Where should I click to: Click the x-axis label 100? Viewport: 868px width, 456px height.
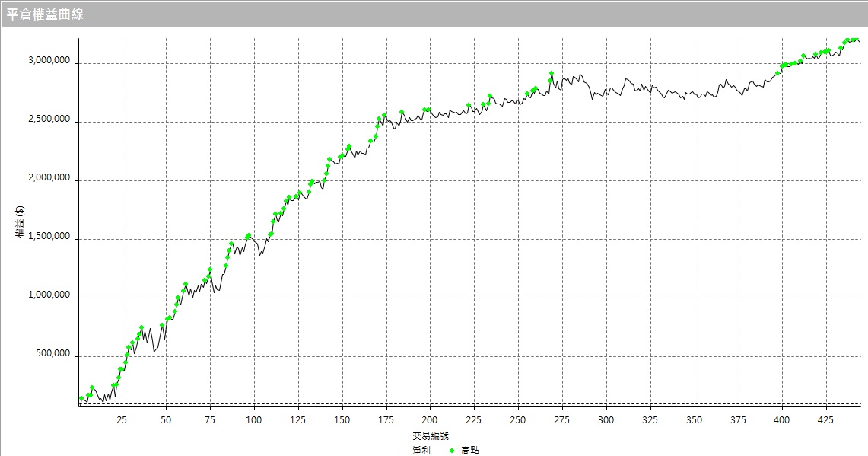click(253, 420)
